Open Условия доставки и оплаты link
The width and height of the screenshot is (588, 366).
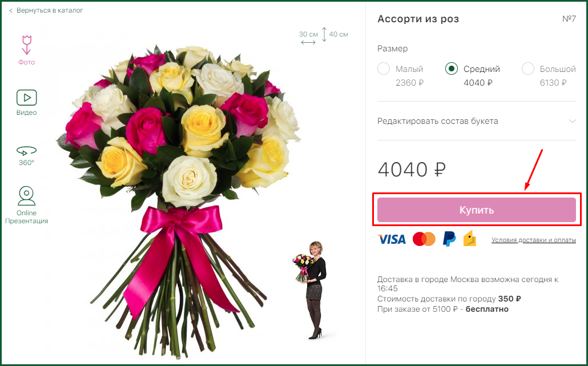[534, 240]
